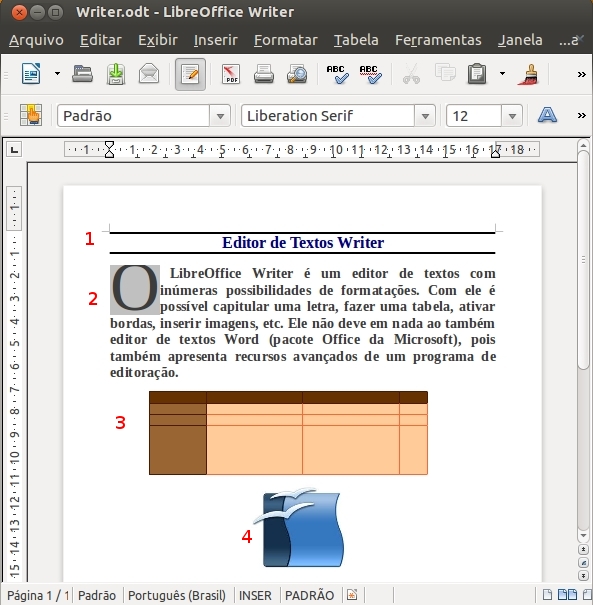Open the font size dropdown
Image resolution: width=593 pixels, height=605 pixels.
pyautogui.click(x=512, y=116)
